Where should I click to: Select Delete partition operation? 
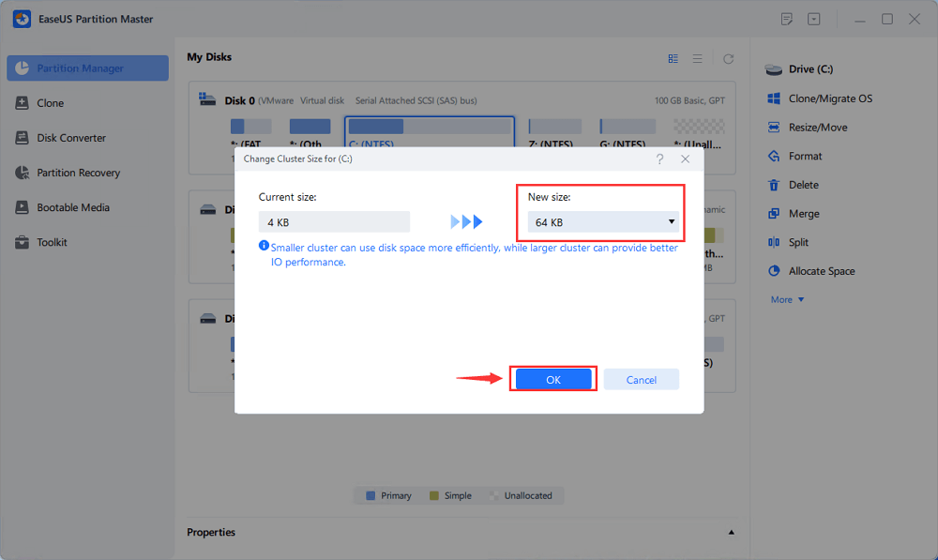pos(804,184)
